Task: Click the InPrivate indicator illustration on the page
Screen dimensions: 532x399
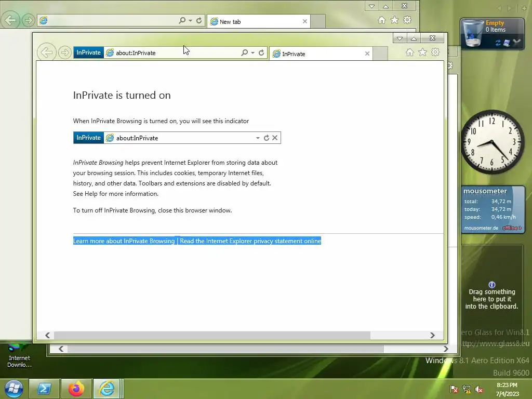Action: coord(177,138)
